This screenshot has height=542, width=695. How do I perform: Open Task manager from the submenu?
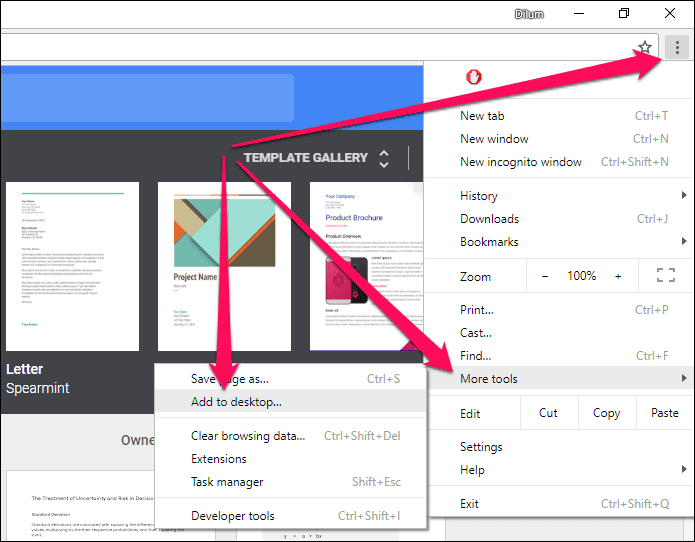click(x=290, y=482)
